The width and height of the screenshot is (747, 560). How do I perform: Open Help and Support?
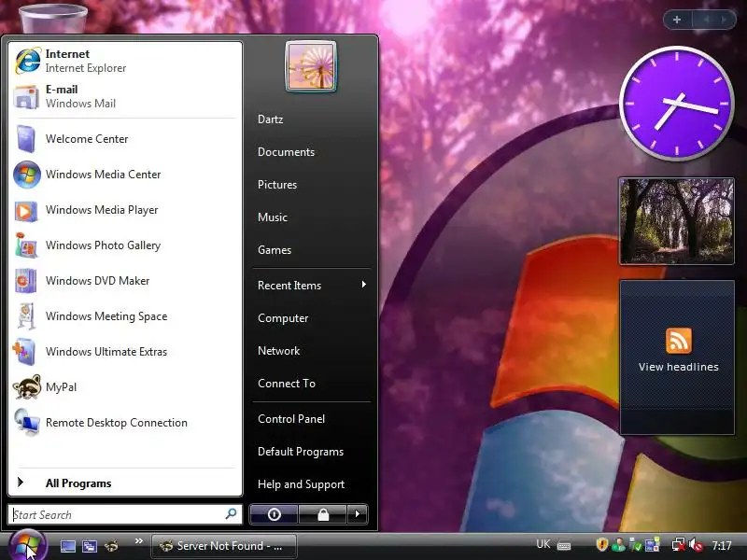point(311,484)
